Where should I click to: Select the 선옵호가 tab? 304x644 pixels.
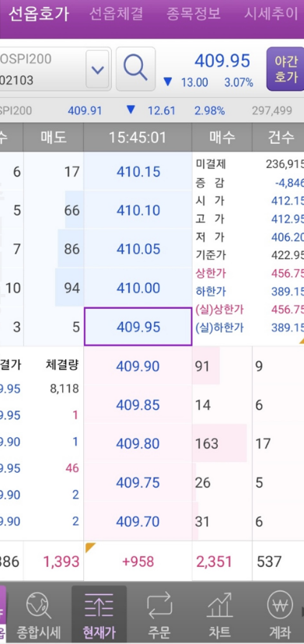pyautogui.click(x=39, y=14)
